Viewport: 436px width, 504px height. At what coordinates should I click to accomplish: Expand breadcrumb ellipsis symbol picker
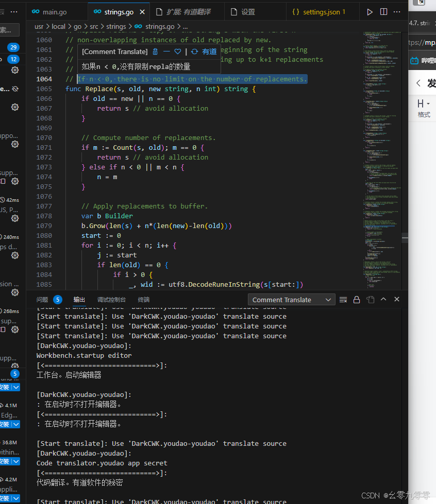coord(186,27)
